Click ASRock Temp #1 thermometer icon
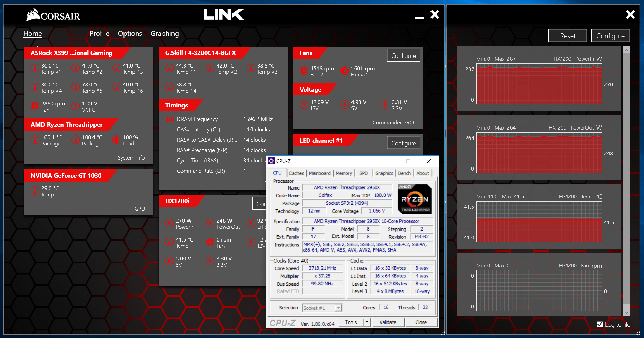The height and width of the screenshot is (338, 644). pyautogui.click(x=35, y=68)
